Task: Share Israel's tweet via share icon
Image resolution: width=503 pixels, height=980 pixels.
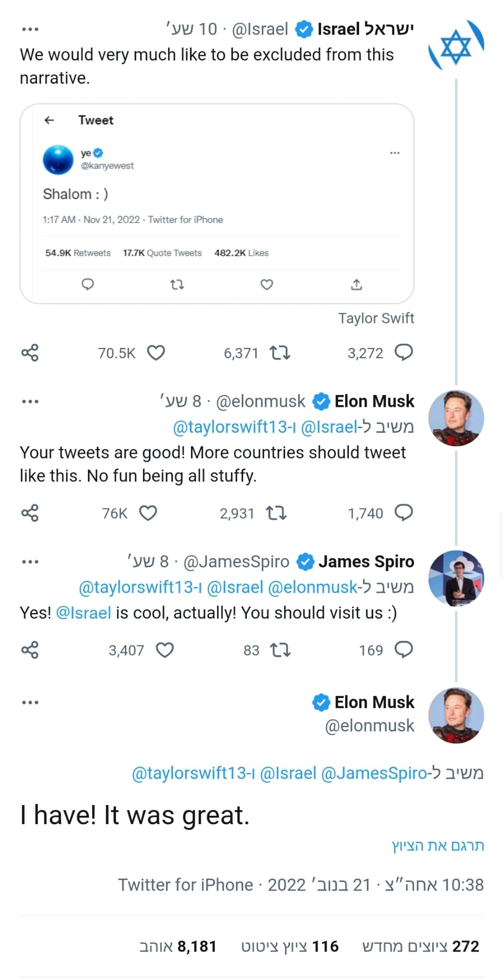Action: (30, 353)
